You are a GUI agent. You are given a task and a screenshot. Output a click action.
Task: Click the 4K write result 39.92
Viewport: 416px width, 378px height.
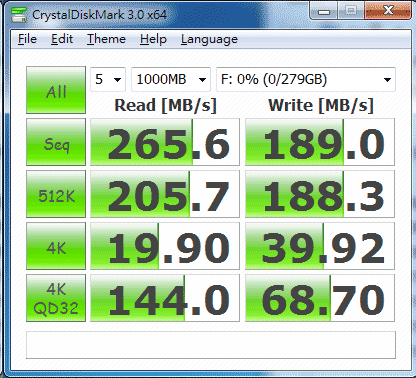tap(320, 246)
